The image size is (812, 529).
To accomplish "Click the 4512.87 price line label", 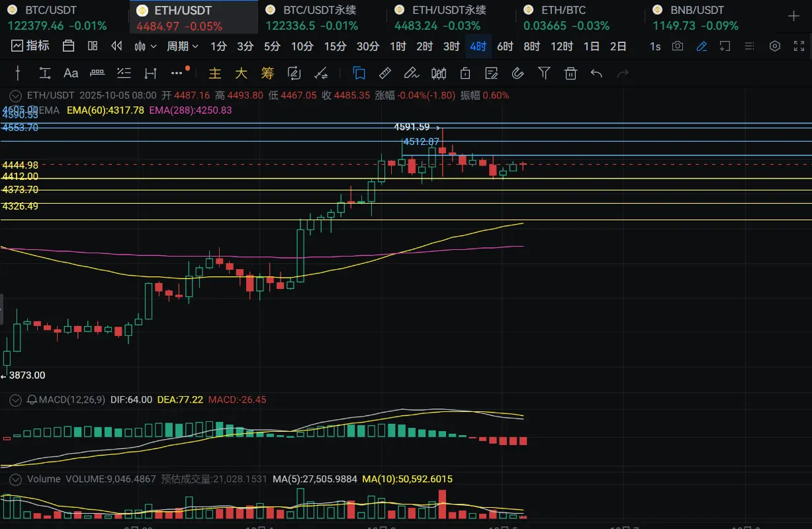I will coord(422,142).
